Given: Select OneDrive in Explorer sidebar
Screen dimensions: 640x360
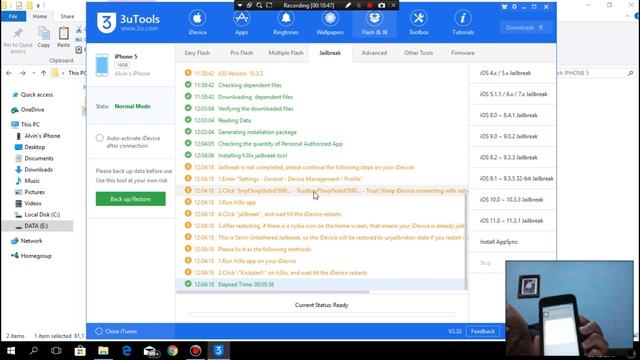Looking at the screenshot, I should 32,110.
